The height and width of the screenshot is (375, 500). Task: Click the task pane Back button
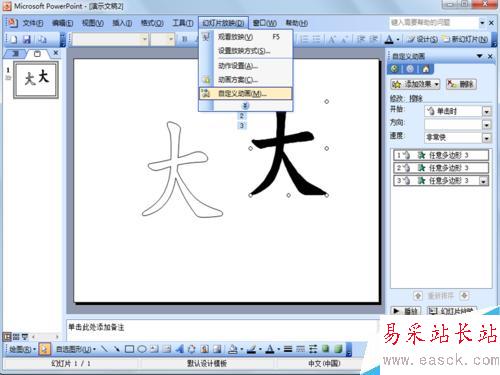394,69
